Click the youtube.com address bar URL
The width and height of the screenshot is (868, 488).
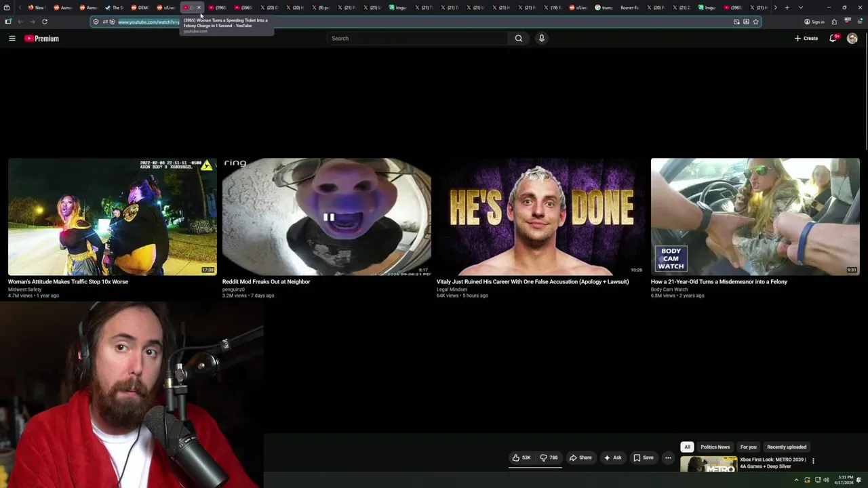click(149, 22)
